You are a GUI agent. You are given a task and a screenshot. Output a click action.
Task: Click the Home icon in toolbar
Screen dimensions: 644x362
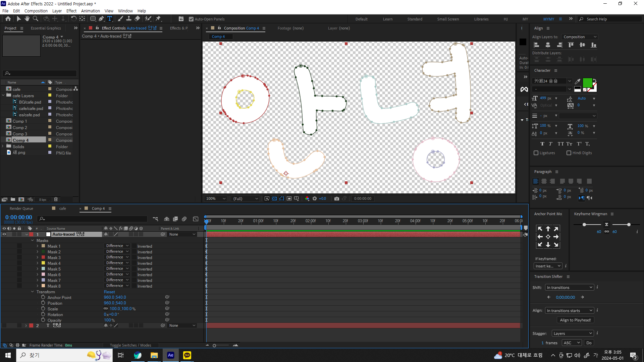pos(8,19)
